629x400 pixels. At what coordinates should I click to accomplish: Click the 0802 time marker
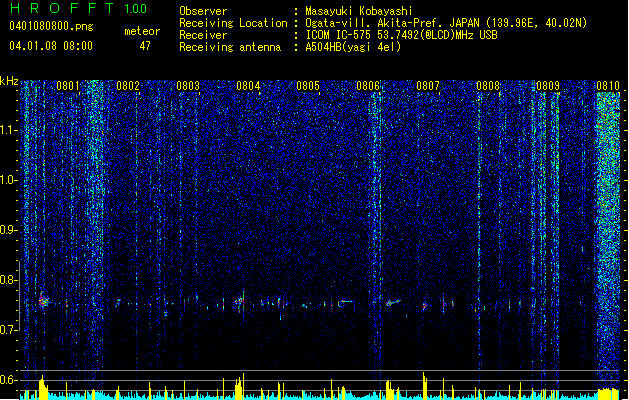click(128, 86)
